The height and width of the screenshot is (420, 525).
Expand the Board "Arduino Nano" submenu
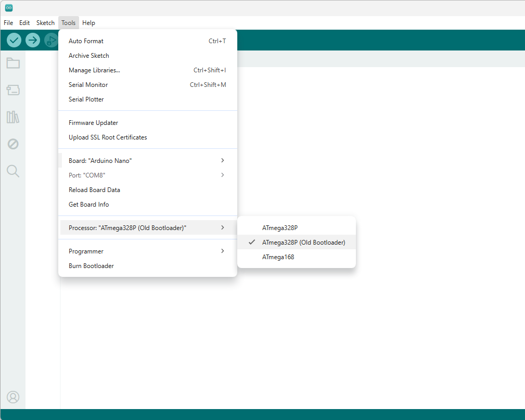pyautogui.click(x=148, y=160)
